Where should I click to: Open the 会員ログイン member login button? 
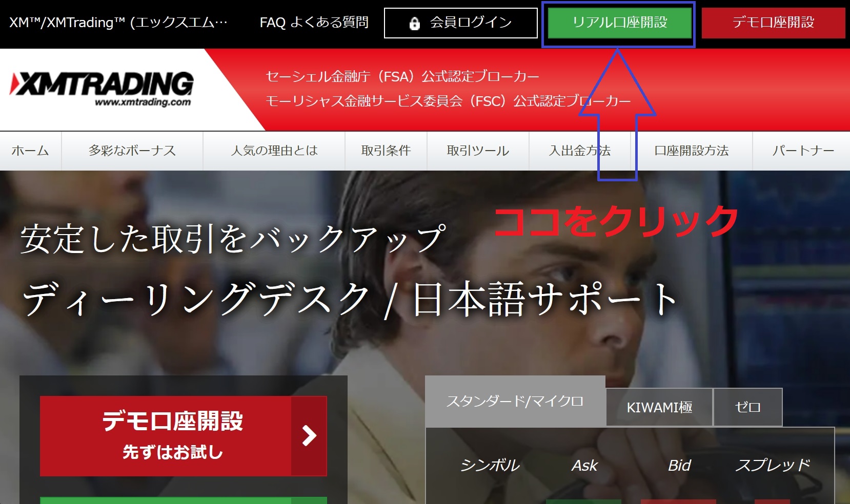tap(460, 23)
